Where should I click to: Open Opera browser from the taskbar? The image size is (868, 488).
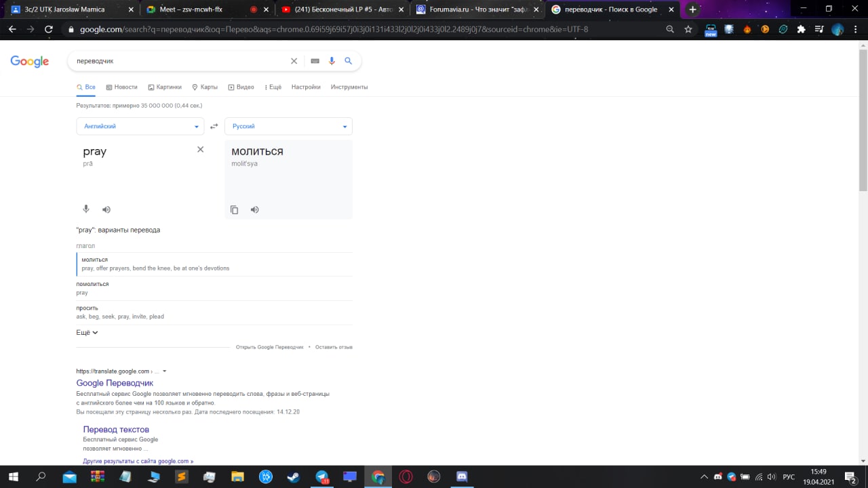click(x=406, y=476)
